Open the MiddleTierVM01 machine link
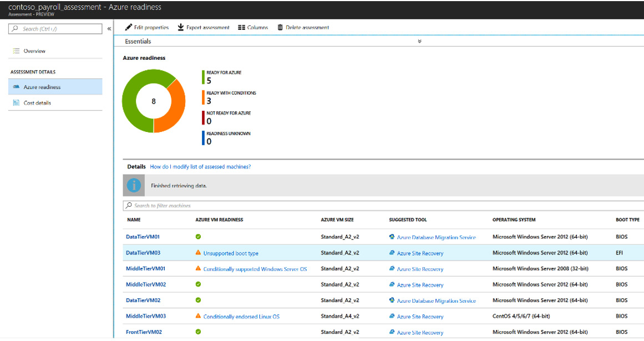Viewport: 644px width, 341px height. click(x=146, y=268)
